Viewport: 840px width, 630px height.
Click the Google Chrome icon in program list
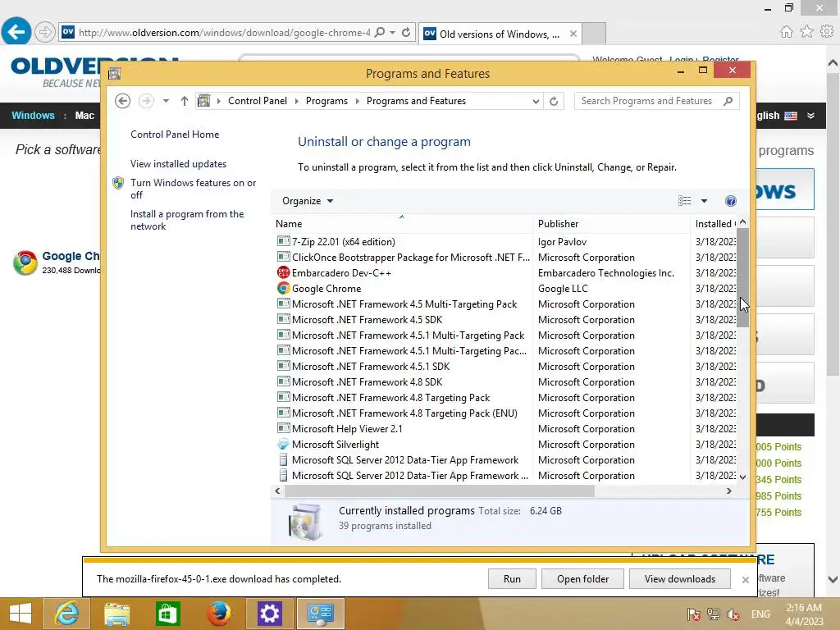point(283,288)
